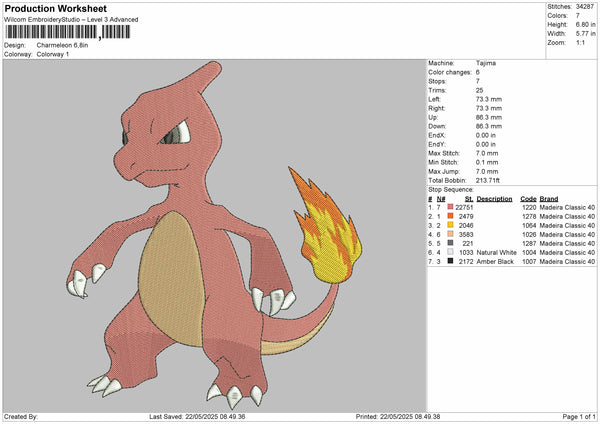Click thread code '1287'
Viewport: 600px width, 424px height.
click(x=529, y=243)
